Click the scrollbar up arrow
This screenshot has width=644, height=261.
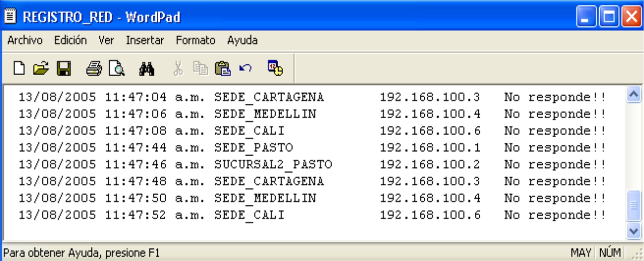point(633,94)
